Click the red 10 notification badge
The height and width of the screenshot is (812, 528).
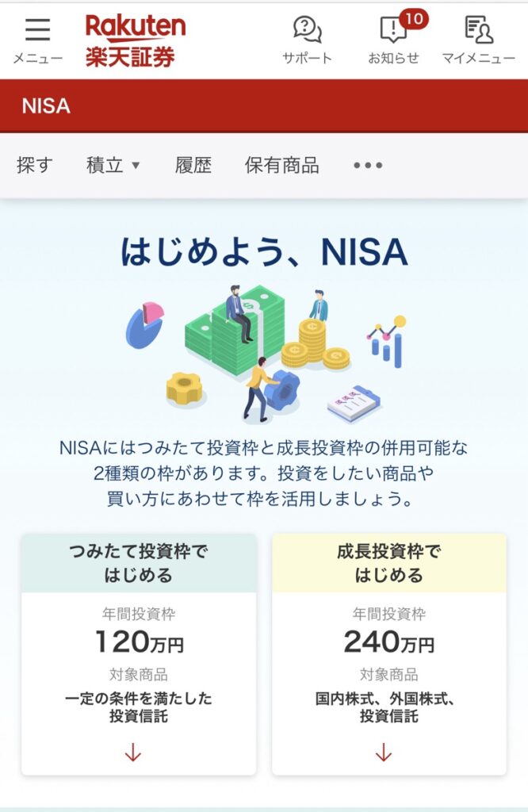pos(413,17)
